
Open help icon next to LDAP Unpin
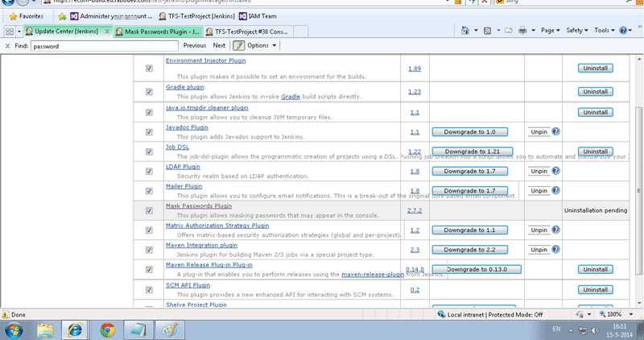tap(555, 171)
